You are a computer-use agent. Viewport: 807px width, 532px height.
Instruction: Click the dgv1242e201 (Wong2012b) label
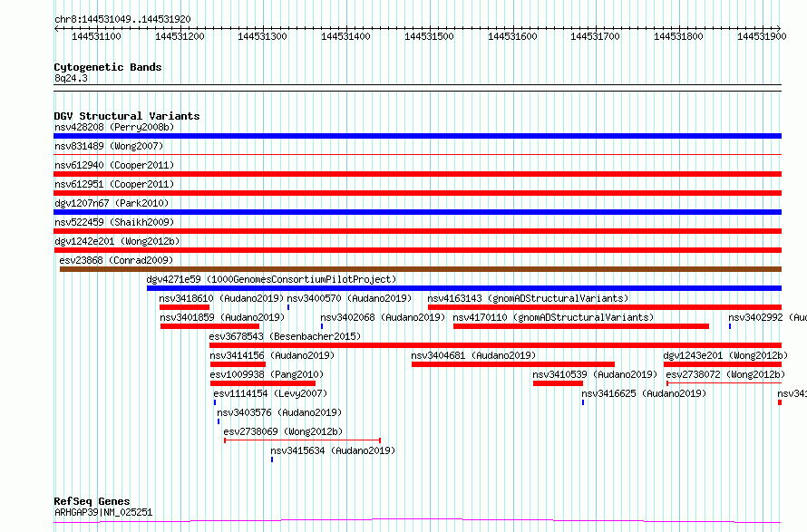click(x=117, y=241)
